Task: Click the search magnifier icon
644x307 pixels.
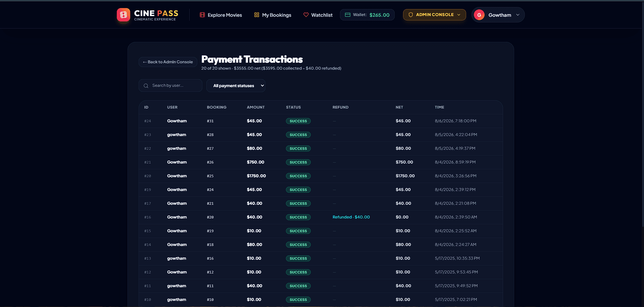Action: click(146, 86)
